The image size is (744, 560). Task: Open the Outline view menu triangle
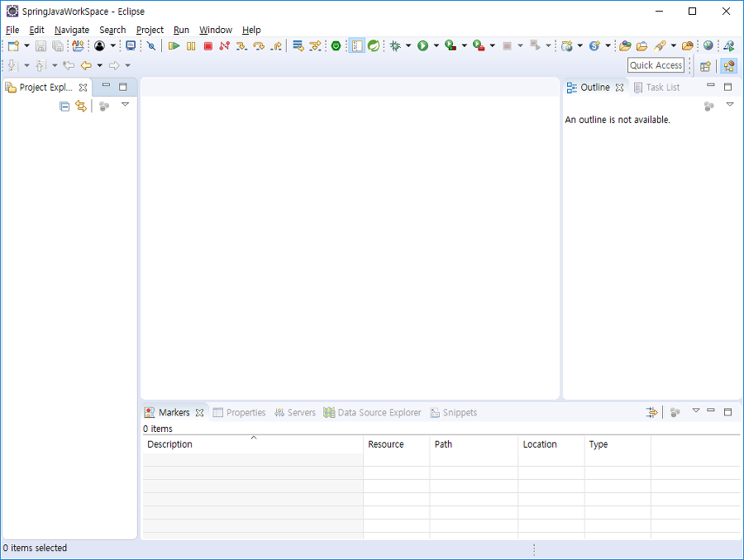(730, 104)
